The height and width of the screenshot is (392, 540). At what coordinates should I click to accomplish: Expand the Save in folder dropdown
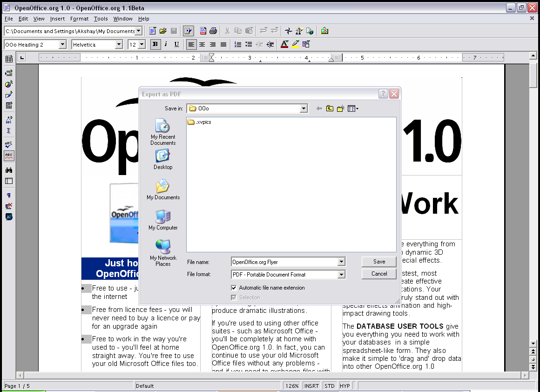(x=304, y=108)
